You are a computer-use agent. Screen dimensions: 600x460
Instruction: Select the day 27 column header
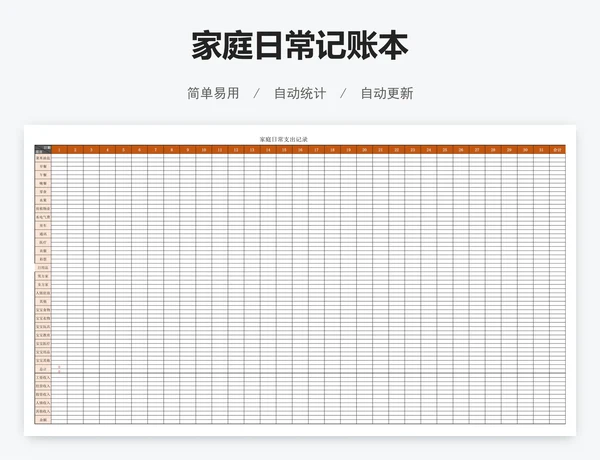click(x=477, y=150)
